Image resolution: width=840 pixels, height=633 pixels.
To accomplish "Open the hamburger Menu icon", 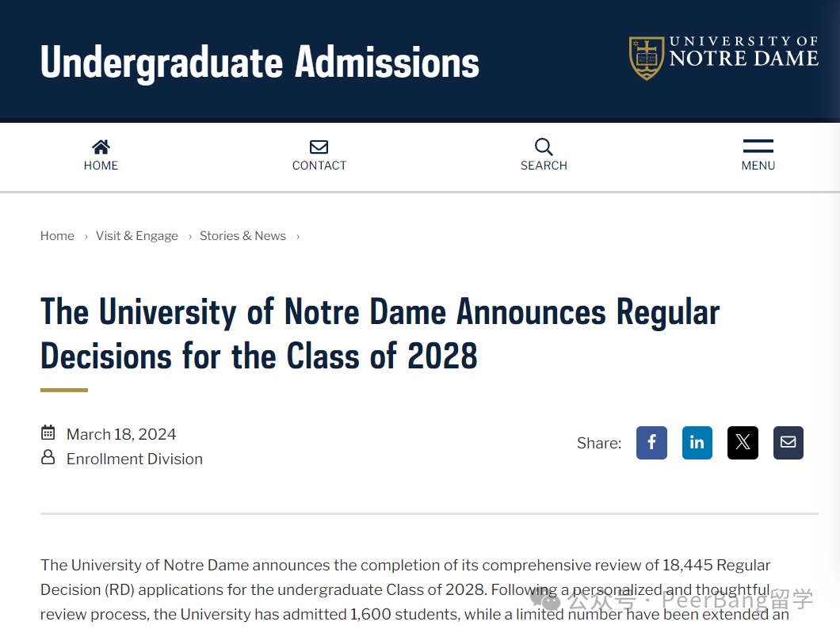I will [758, 147].
